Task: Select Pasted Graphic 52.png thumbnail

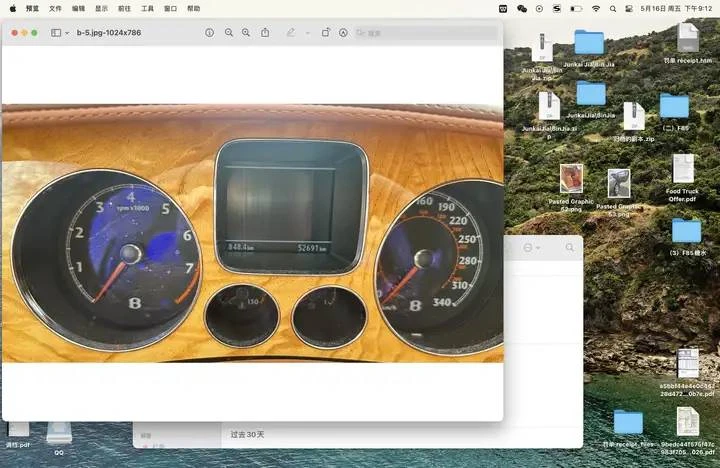Action: (x=571, y=179)
